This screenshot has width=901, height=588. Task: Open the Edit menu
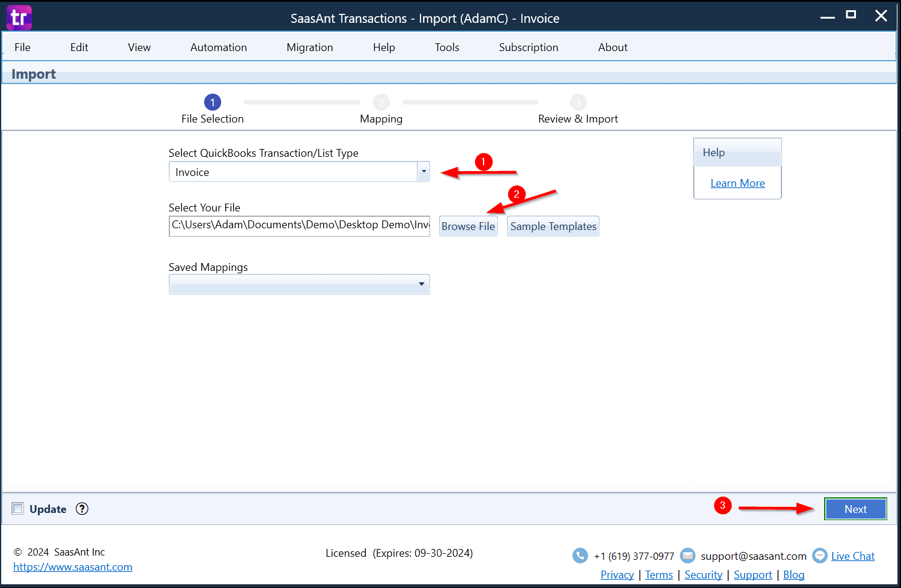[x=79, y=47]
